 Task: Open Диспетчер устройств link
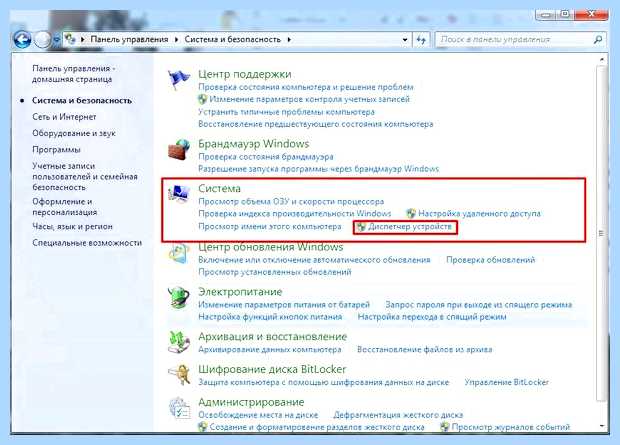(x=410, y=227)
